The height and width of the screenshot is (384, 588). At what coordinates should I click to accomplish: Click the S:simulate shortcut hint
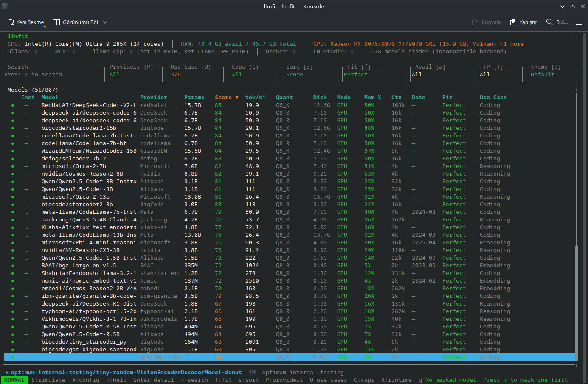pos(48,380)
